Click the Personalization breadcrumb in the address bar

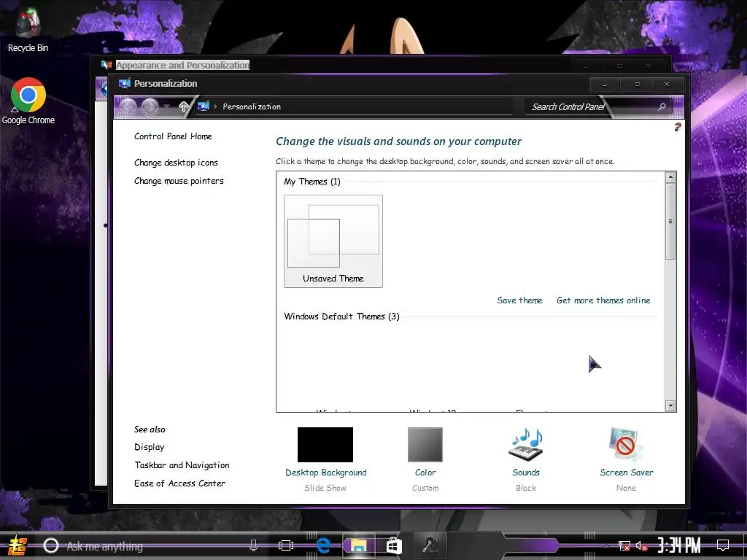(x=252, y=106)
